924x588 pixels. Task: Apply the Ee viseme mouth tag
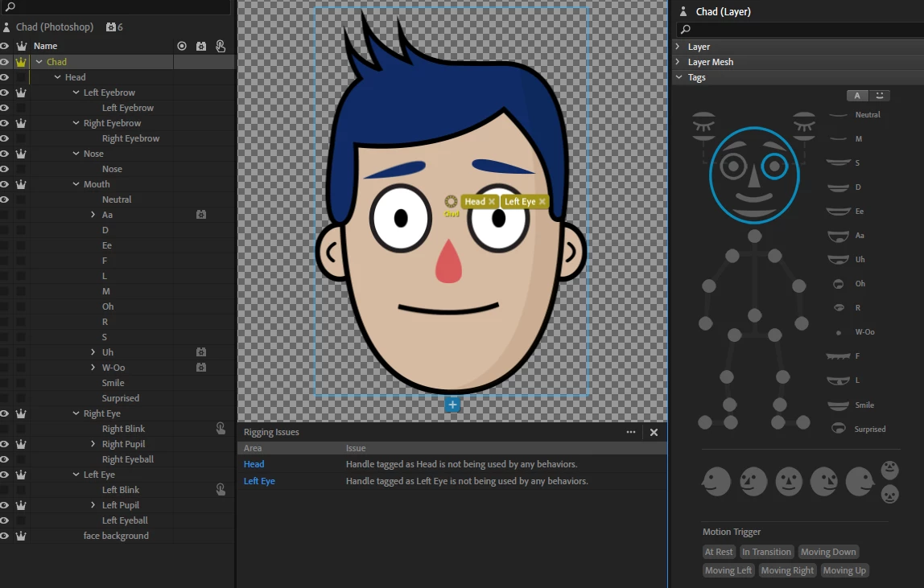838,211
